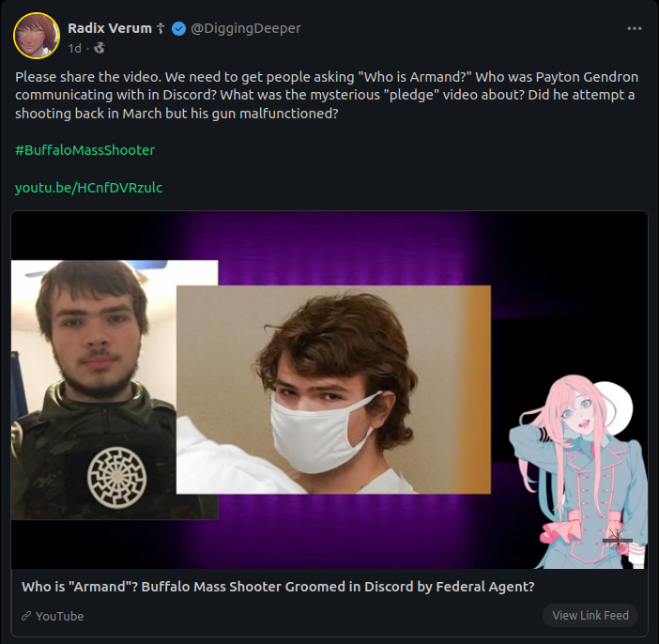659x644 pixels.
Task: Open the #BuffaloMassShooter hashtag
Action: pos(84,150)
